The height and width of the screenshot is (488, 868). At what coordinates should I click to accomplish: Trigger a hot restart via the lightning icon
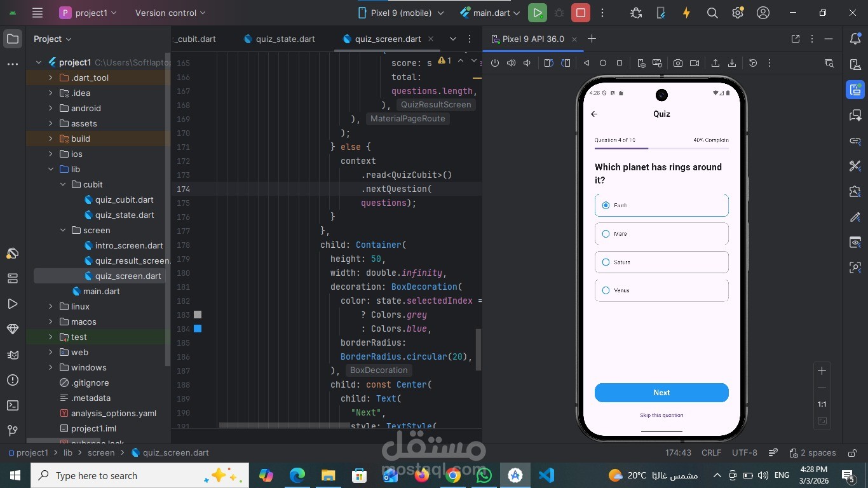coord(686,13)
